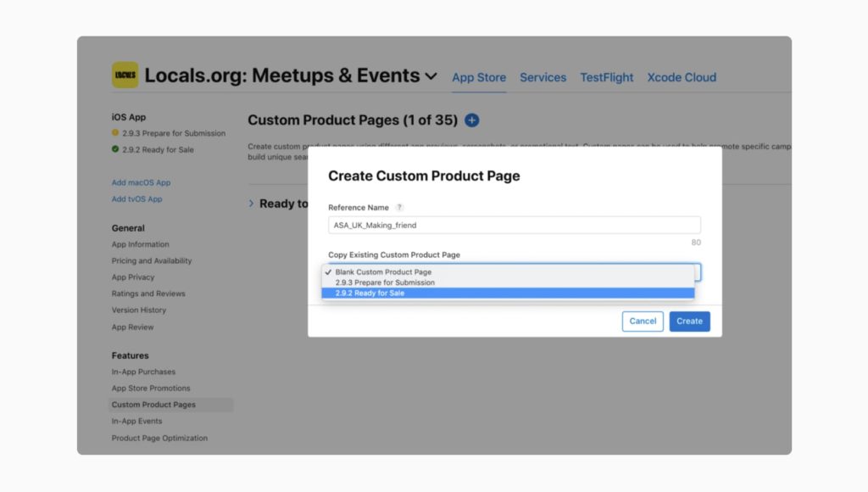Viewport: 868px width, 492px height.
Task: Go to the TestFlight tab
Action: point(607,77)
